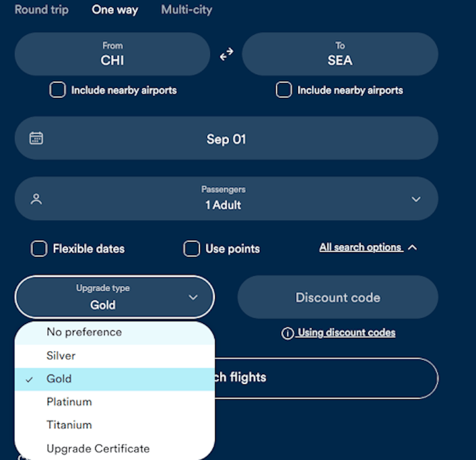Click the Discount code input field
476x460 pixels.
pyautogui.click(x=338, y=297)
